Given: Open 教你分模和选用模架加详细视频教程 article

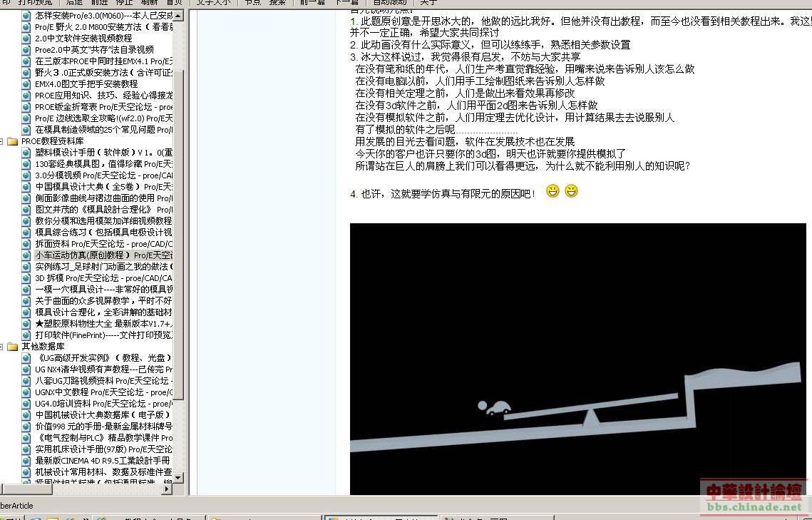Looking at the screenshot, I should click(x=103, y=220).
